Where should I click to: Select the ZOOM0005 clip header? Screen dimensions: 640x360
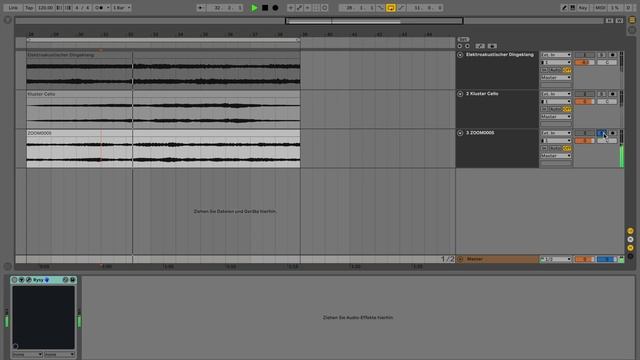[163, 133]
